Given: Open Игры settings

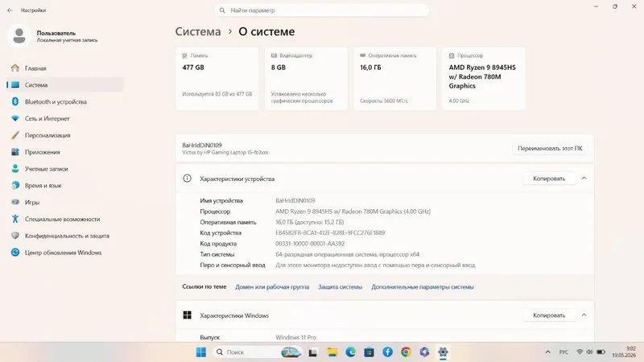Looking at the screenshot, I should point(66,203).
